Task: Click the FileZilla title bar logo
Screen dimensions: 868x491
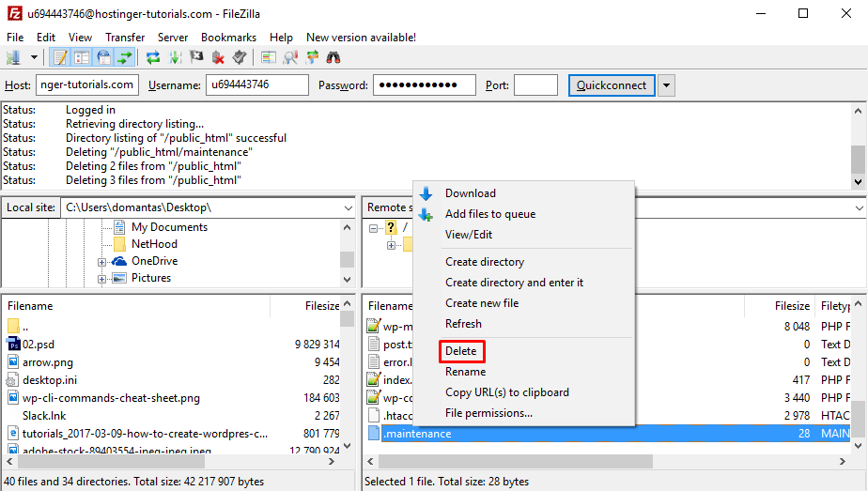Action: 14,13
